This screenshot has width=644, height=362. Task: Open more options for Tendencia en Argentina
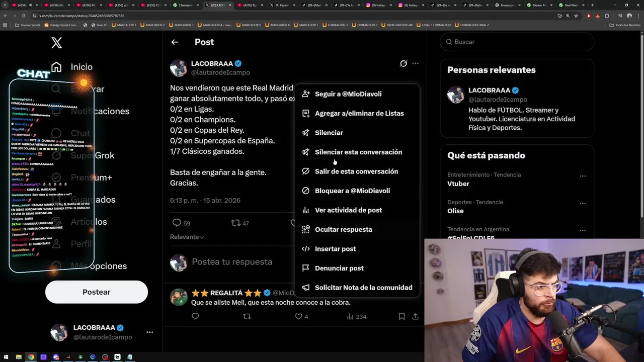coord(583,231)
